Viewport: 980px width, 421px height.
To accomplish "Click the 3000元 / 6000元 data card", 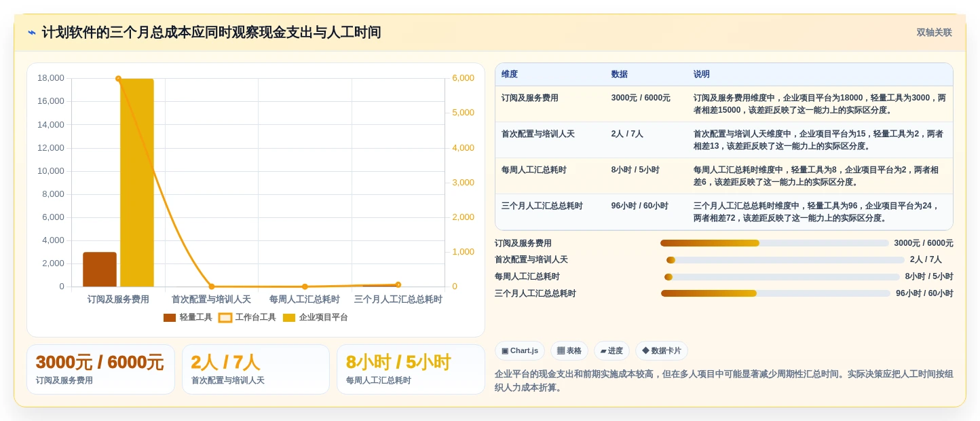I will (x=100, y=369).
